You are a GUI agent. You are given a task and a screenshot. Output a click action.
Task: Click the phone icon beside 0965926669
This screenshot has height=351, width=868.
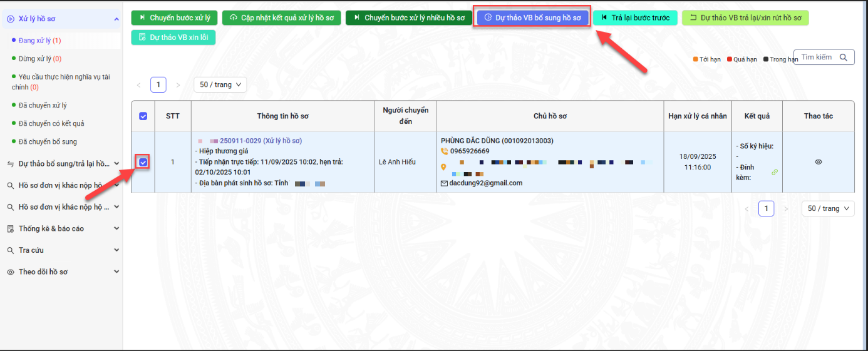click(445, 151)
